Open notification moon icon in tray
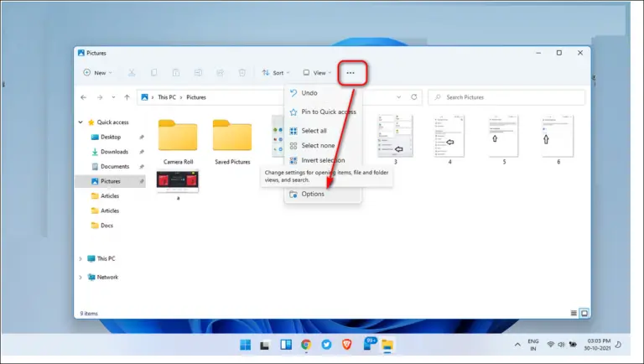Viewport: 644px width, 364px height. pos(618,345)
